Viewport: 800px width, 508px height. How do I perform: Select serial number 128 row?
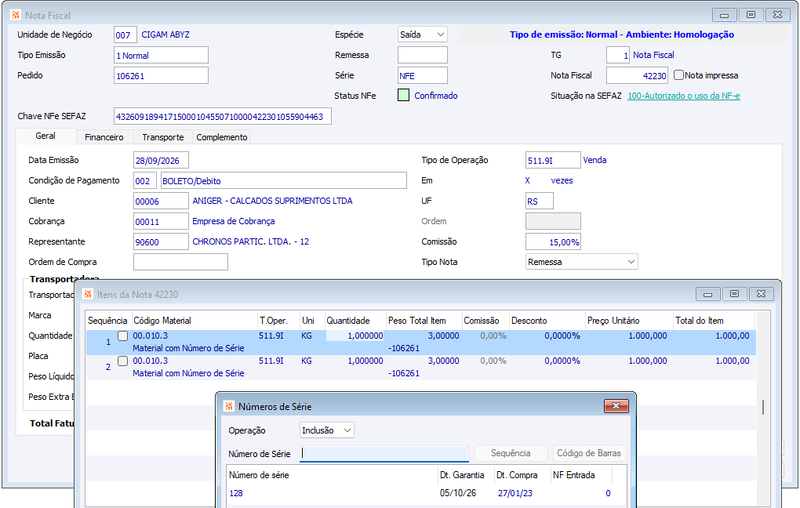click(x=419, y=493)
